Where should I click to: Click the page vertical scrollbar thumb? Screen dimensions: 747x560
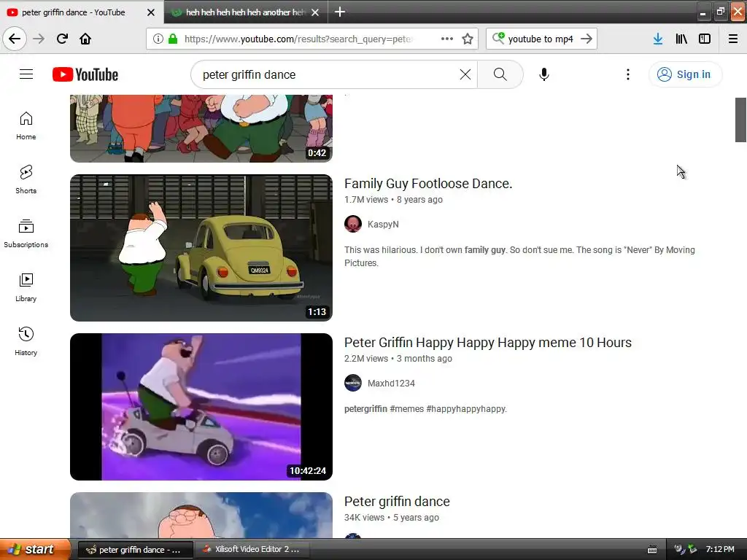coord(740,120)
